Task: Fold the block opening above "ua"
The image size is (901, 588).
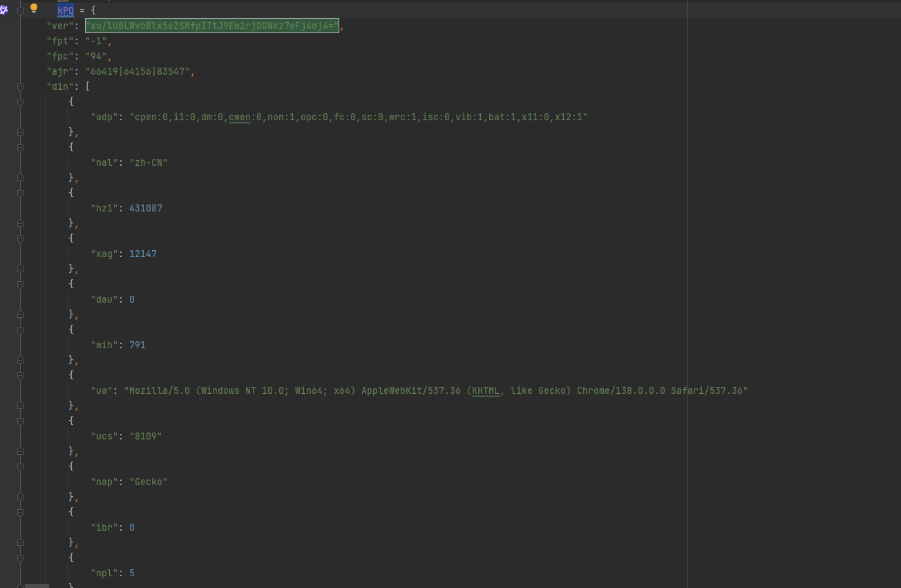Action: point(20,375)
